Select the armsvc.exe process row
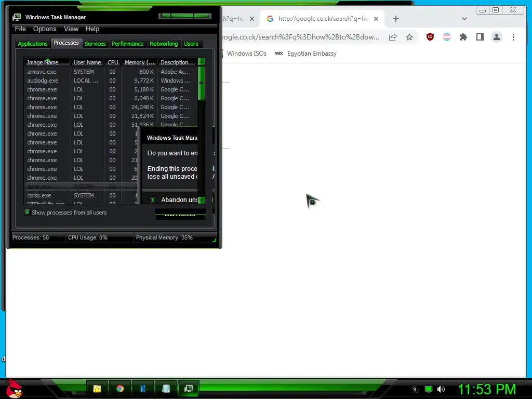 [x=110, y=72]
